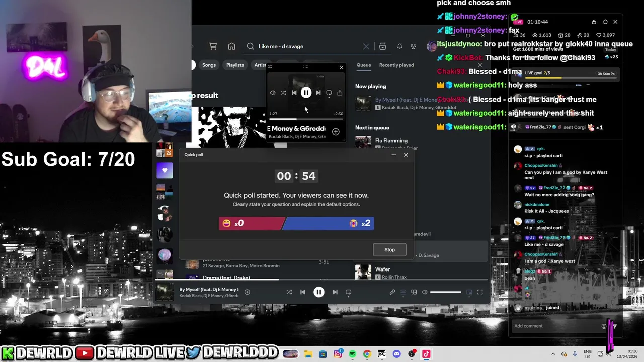Mute volume from mini player speaker icon
Image resolution: width=644 pixels, height=362 pixels.
pyautogui.click(x=273, y=93)
